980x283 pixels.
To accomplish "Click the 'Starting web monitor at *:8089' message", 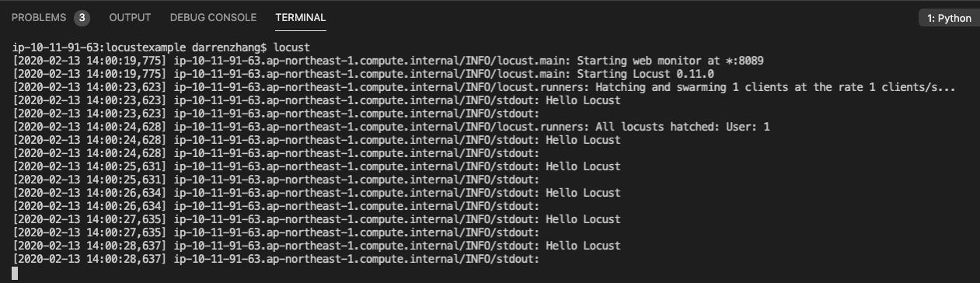I will pyautogui.click(x=672, y=61).
